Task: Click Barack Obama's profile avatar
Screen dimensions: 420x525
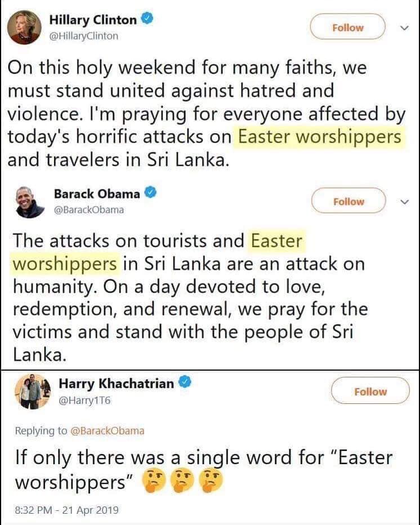Action: point(30,202)
